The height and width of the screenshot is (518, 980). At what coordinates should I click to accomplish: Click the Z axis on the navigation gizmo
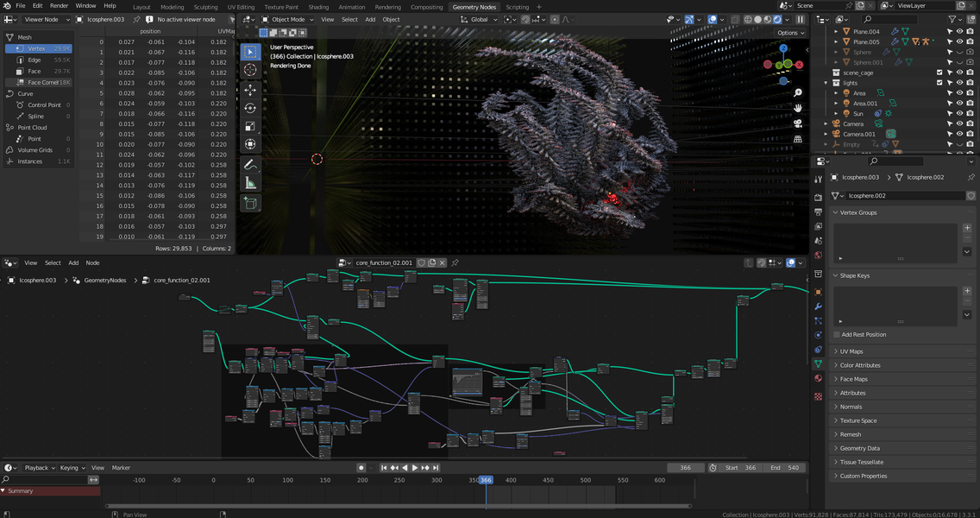[x=784, y=48]
